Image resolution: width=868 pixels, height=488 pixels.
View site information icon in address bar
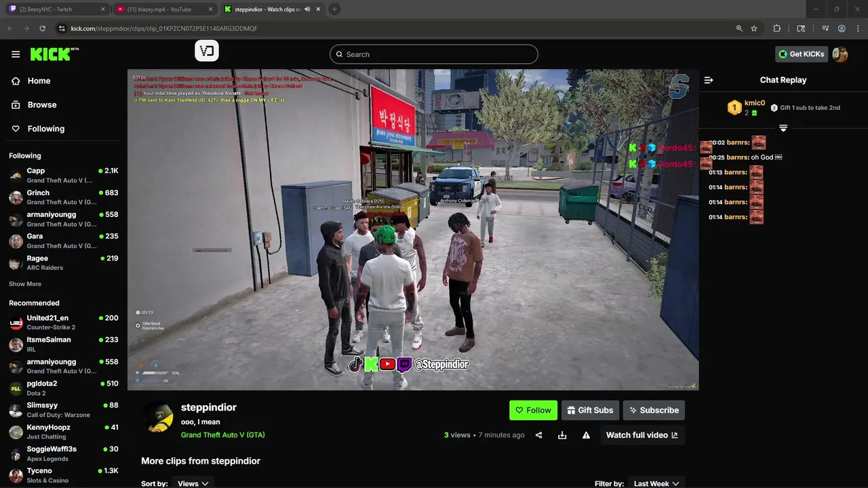pos(62,28)
